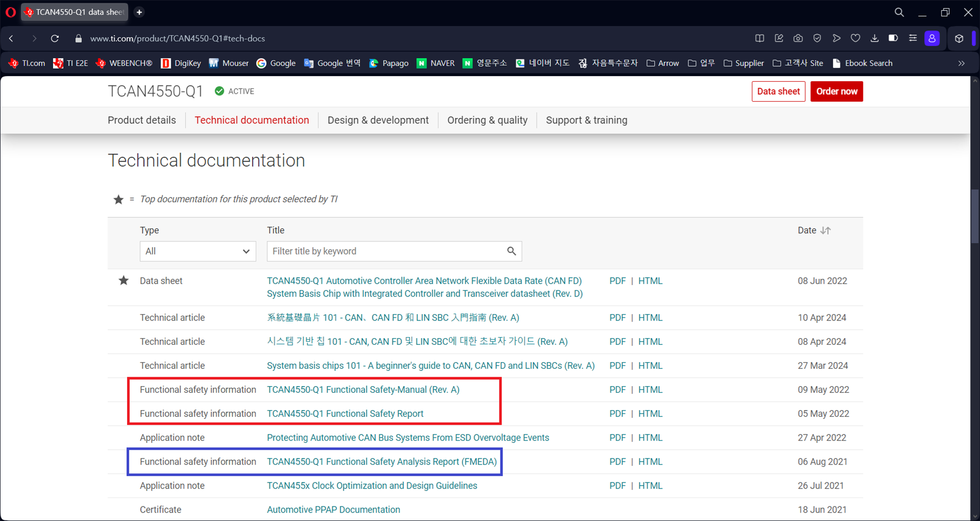The height and width of the screenshot is (521, 980).
Task: Open the downloads icon
Action: click(875, 38)
